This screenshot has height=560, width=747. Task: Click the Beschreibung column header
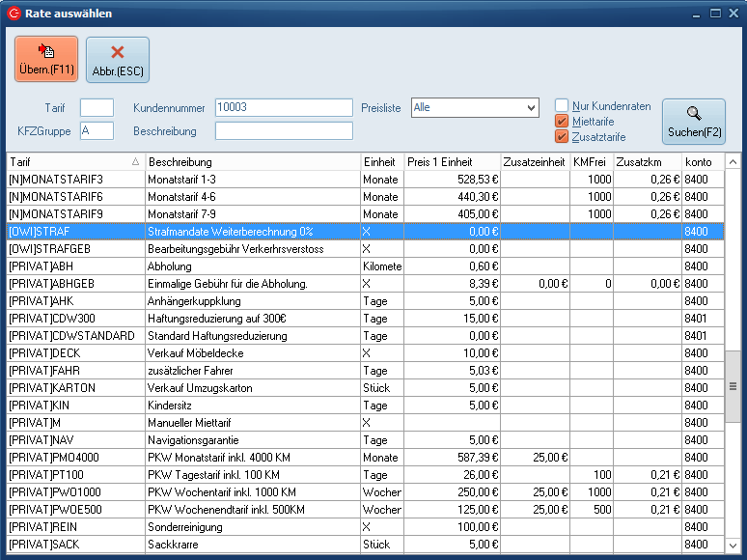click(x=253, y=162)
